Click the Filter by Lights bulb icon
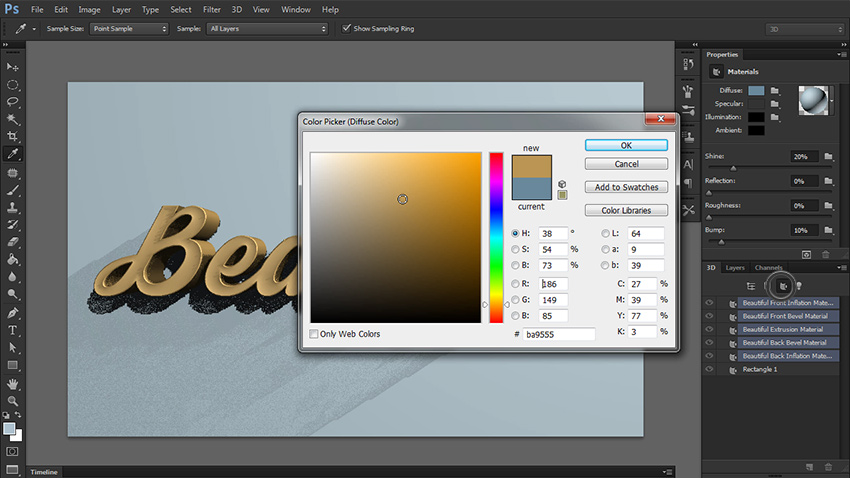 coord(800,286)
